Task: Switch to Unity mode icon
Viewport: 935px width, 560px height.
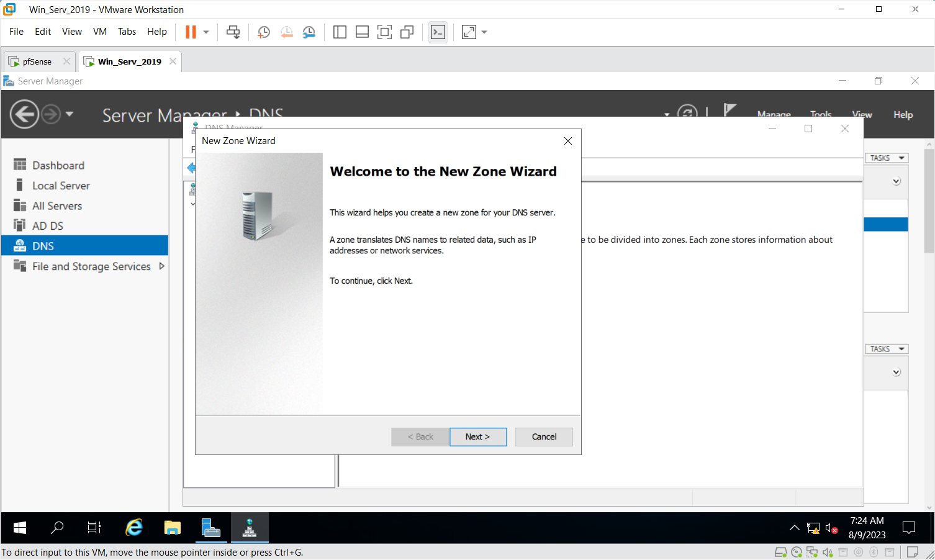Action: tap(407, 32)
